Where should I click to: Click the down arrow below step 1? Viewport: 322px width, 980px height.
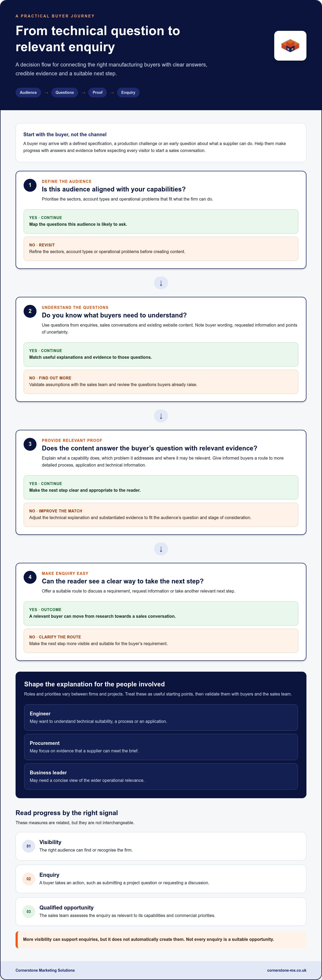161,283
